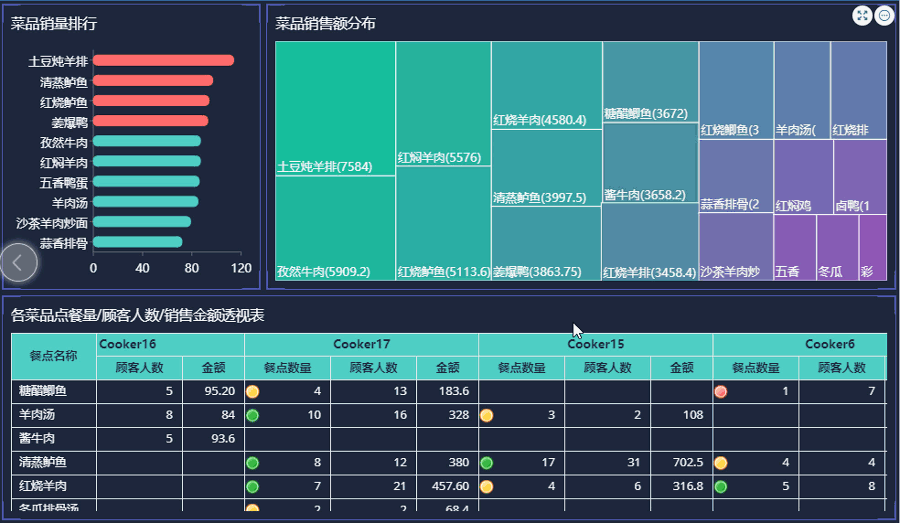Click green indicator in 红烧羊肉 Cooker6 cell
The height and width of the screenshot is (523, 900).
[x=720, y=487]
